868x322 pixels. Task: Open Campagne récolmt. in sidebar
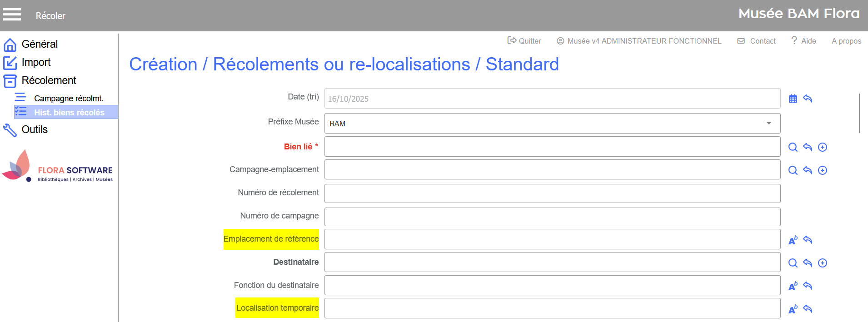click(x=69, y=98)
